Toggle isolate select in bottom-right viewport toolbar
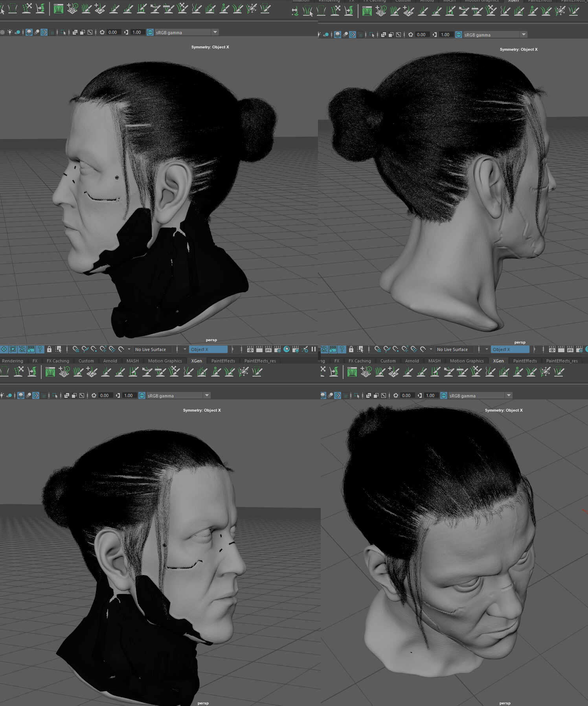 (357, 395)
